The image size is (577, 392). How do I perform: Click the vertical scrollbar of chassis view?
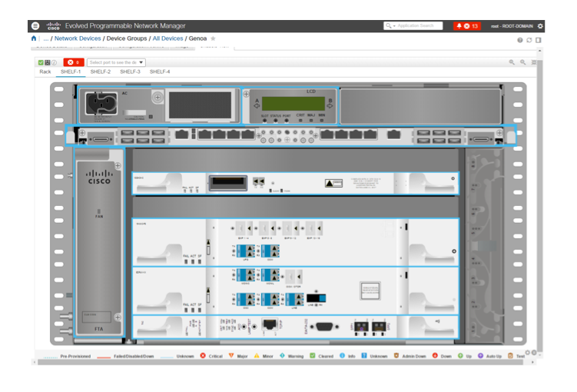[540, 206]
